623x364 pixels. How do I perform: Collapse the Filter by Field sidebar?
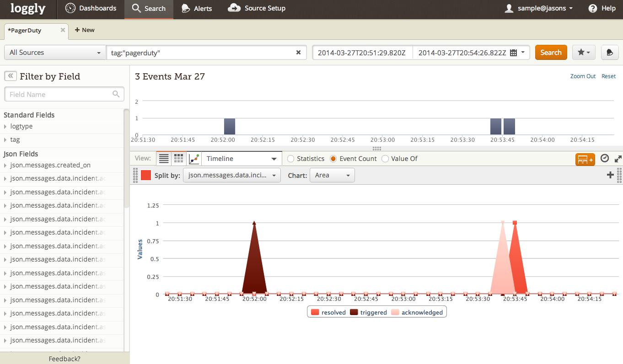[10, 76]
